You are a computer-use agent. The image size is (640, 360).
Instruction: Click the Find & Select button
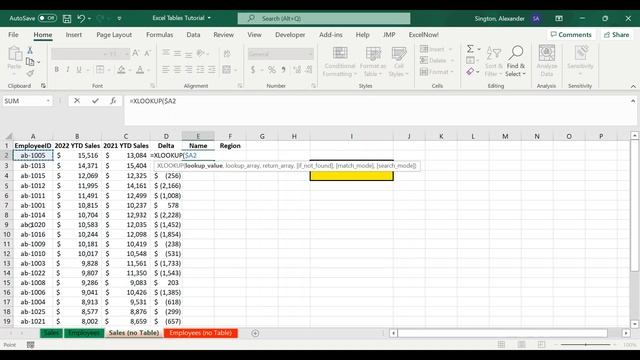(x=516, y=61)
